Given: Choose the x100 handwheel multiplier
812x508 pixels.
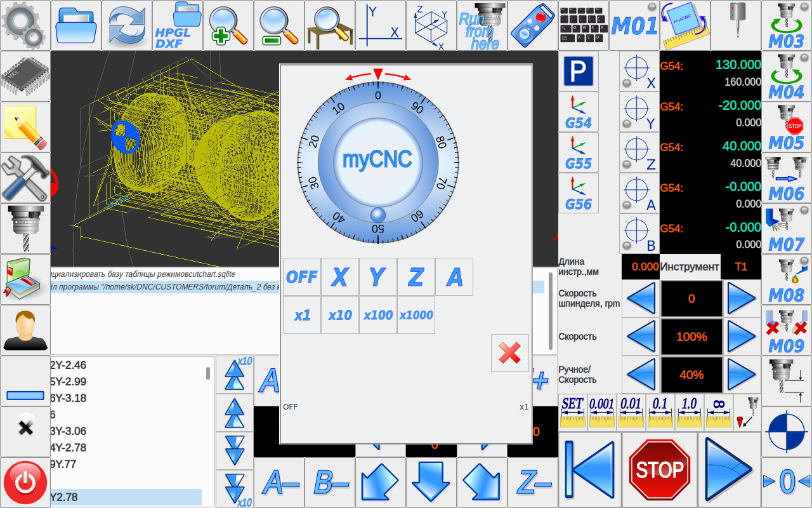Looking at the screenshot, I should [x=378, y=315].
